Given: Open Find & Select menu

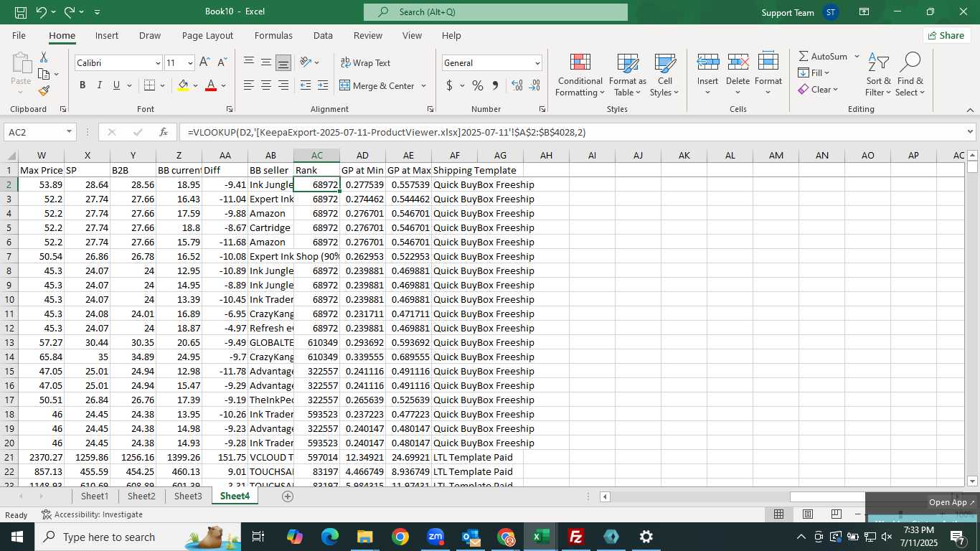Looking at the screenshot, I should (910, 75).
